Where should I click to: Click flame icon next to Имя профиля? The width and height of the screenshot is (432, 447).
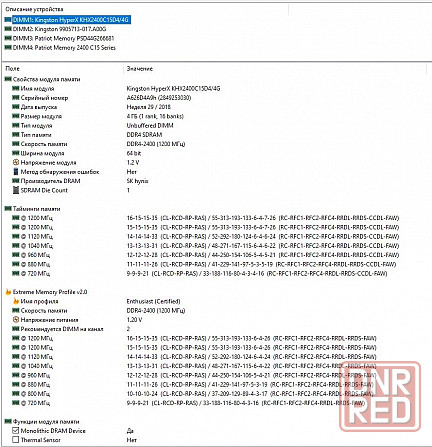(16, 301)
